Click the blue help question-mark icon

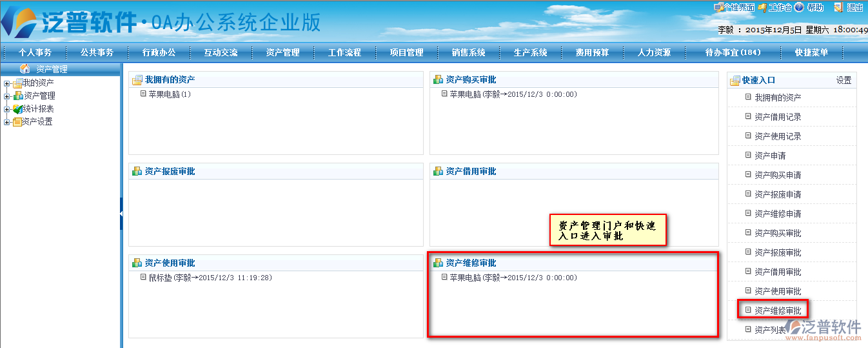(799, 7)
